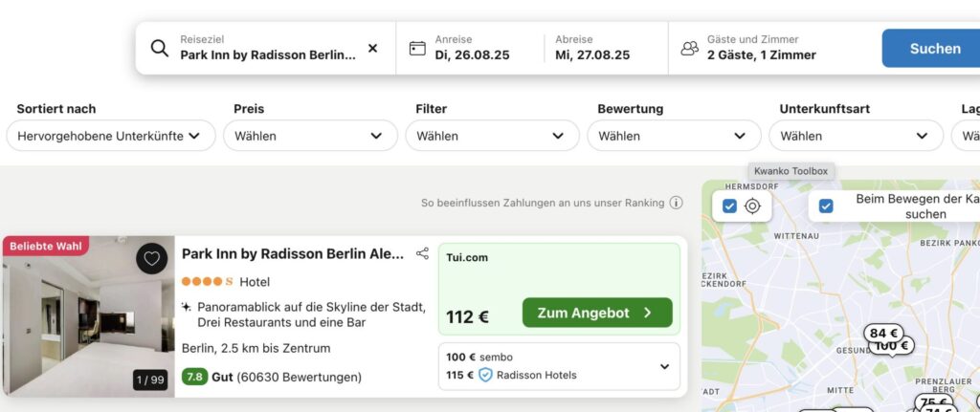980x412 pixels.
Task: Click the 'Tui.com' offer label
Action: click(x=467, y=257)
